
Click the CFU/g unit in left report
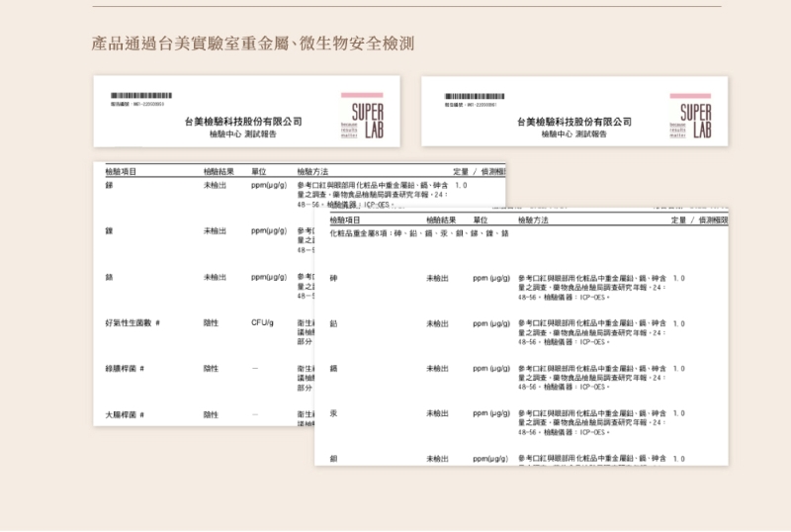[262, 322]
